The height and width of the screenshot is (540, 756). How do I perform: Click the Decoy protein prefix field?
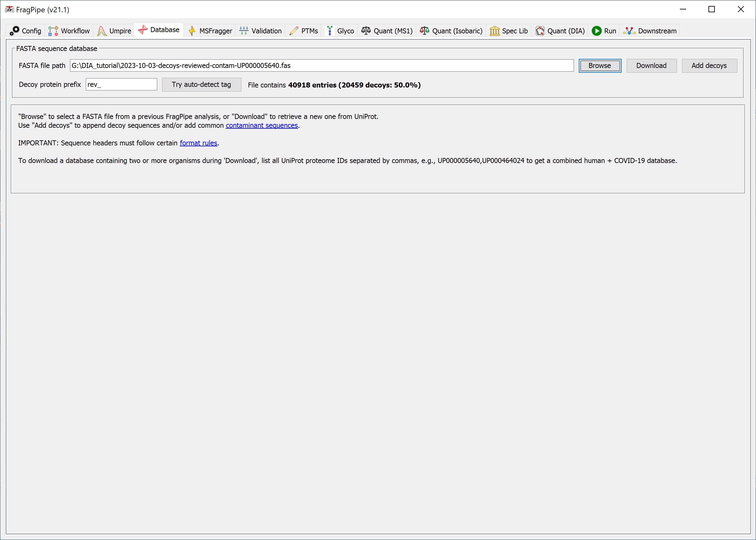click(x=121, y=84)
